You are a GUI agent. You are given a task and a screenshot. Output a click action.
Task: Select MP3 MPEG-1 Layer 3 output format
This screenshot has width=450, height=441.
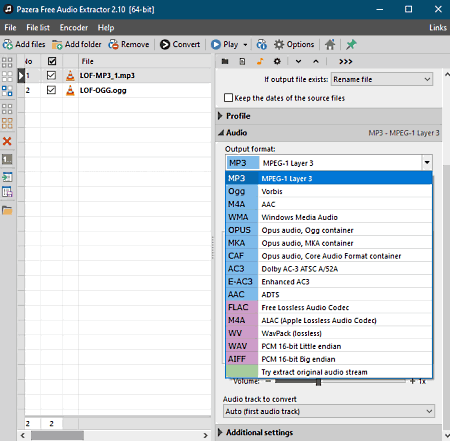click(329, 178)
